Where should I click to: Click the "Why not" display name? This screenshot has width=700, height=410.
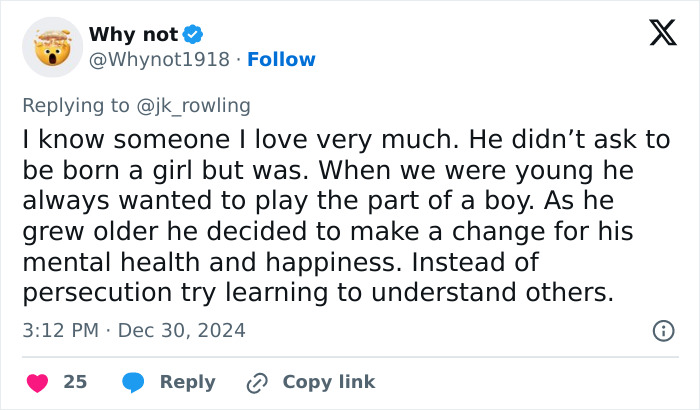coord(133,35)
